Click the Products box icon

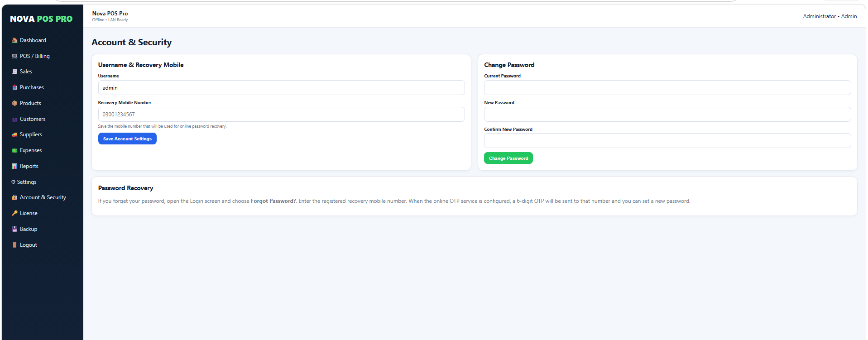point(14,103)
